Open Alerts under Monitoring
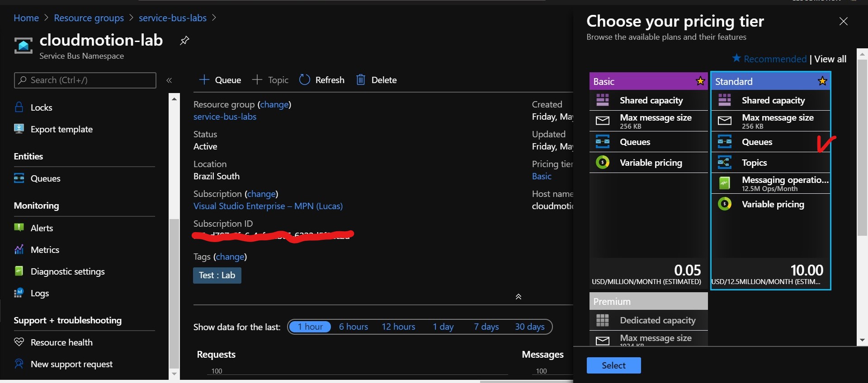The image size is (868, 383). point(42,228)
